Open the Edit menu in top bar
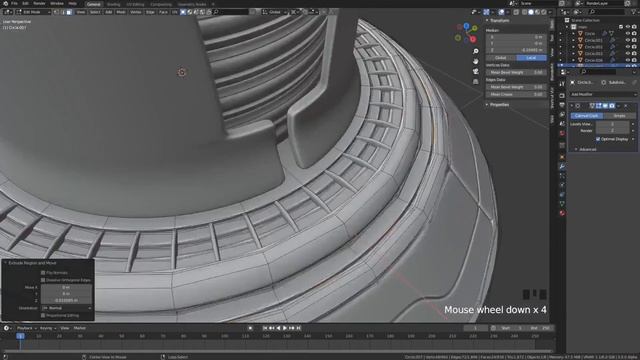 (25, 4)
